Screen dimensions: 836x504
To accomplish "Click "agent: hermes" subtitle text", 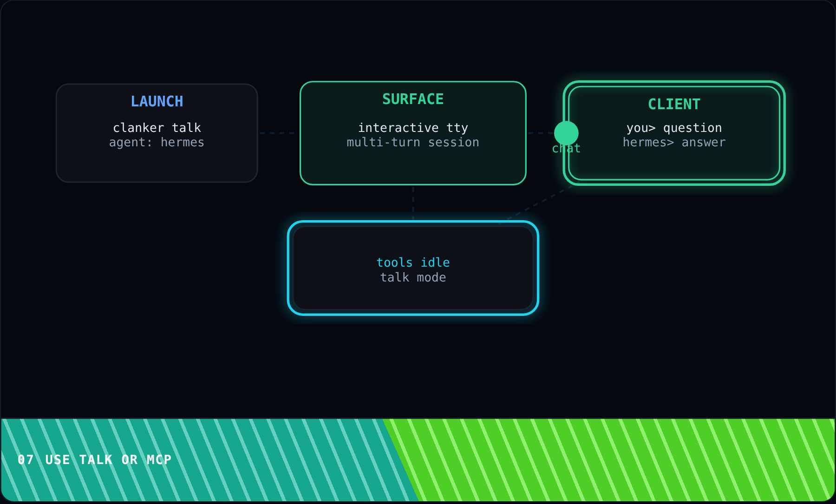I will [157, 142].
